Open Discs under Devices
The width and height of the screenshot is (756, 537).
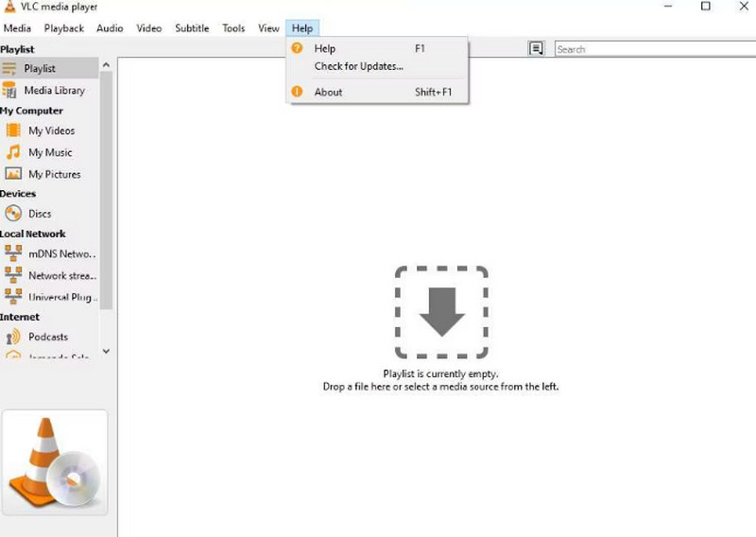[40, 215]
